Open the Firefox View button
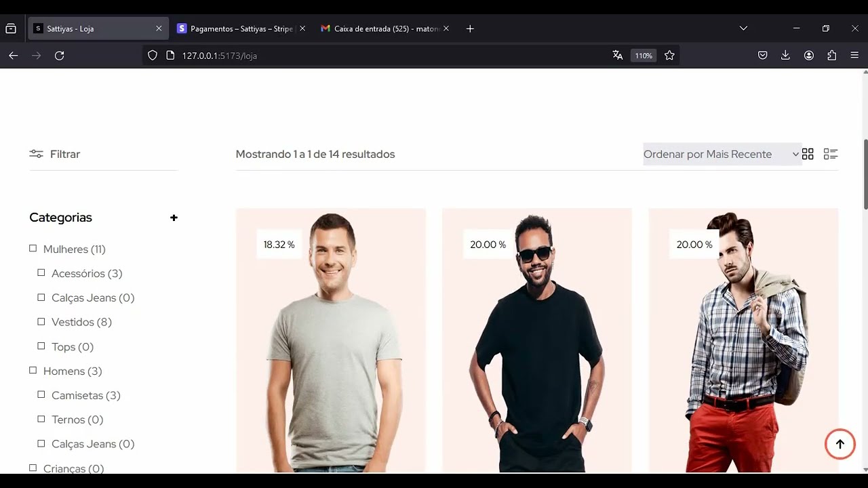This screenshot has height=488, width=868. click(11, 28)
